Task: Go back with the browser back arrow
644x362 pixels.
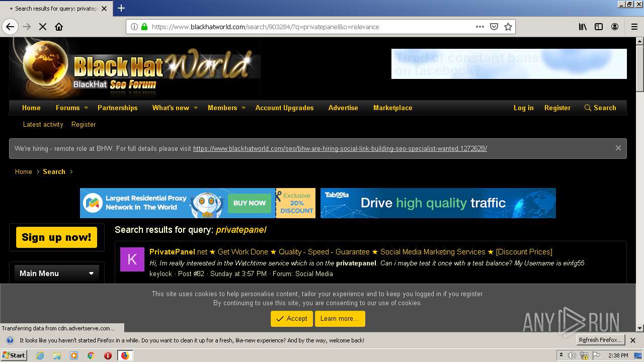Action: 10,27
